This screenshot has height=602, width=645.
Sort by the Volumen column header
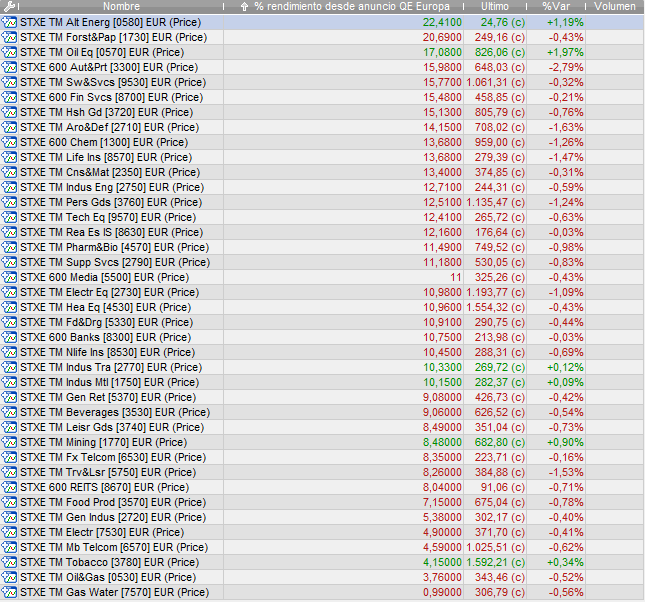615,7
